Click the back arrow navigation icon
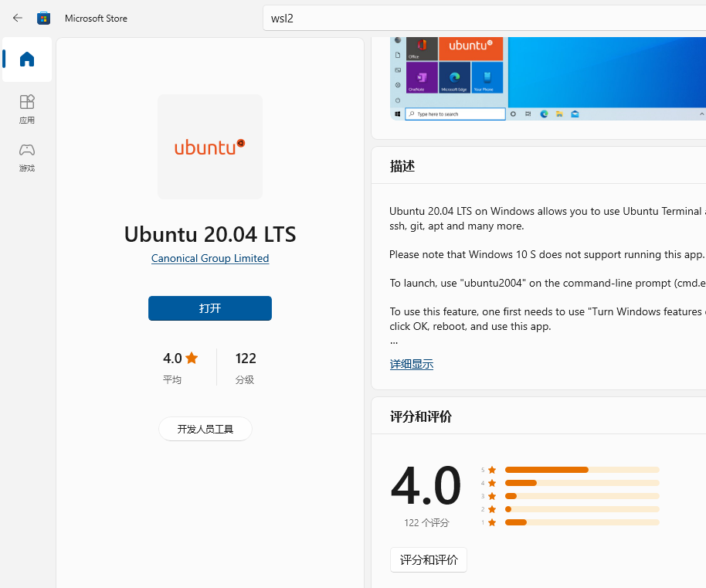Viewport: 706px width, 588px height. [17, 17]
